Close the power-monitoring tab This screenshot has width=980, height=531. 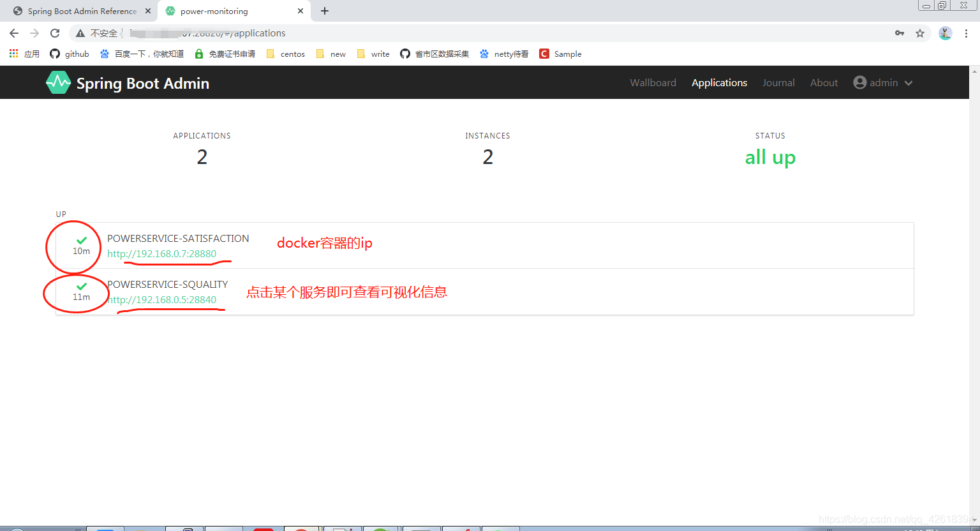[x=301, y=11]
